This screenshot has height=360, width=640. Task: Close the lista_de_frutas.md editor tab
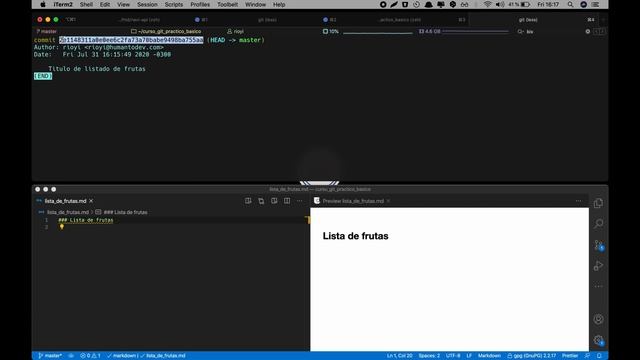pyautogui.click(x=91, y=201)
